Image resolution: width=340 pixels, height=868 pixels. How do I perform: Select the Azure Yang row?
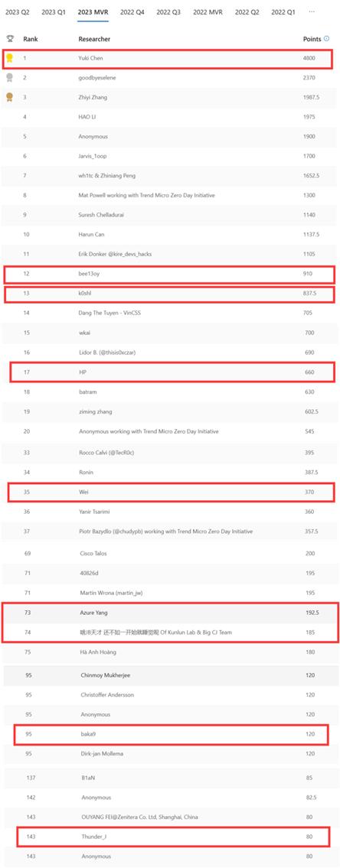(169, 613)
